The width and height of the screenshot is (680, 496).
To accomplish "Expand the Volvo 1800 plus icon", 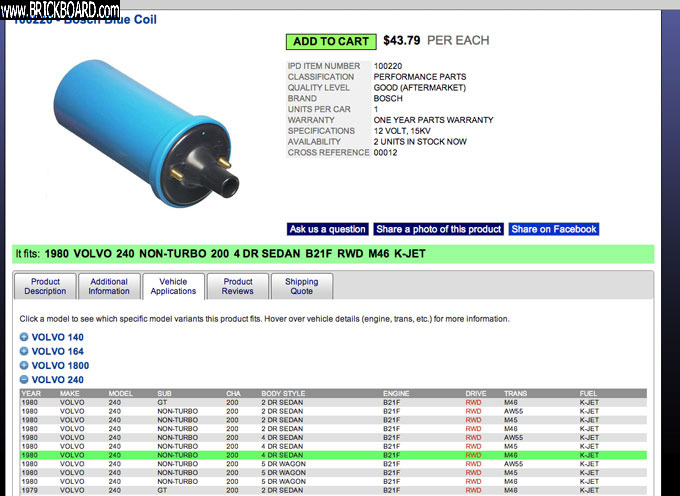I will 25,366.
